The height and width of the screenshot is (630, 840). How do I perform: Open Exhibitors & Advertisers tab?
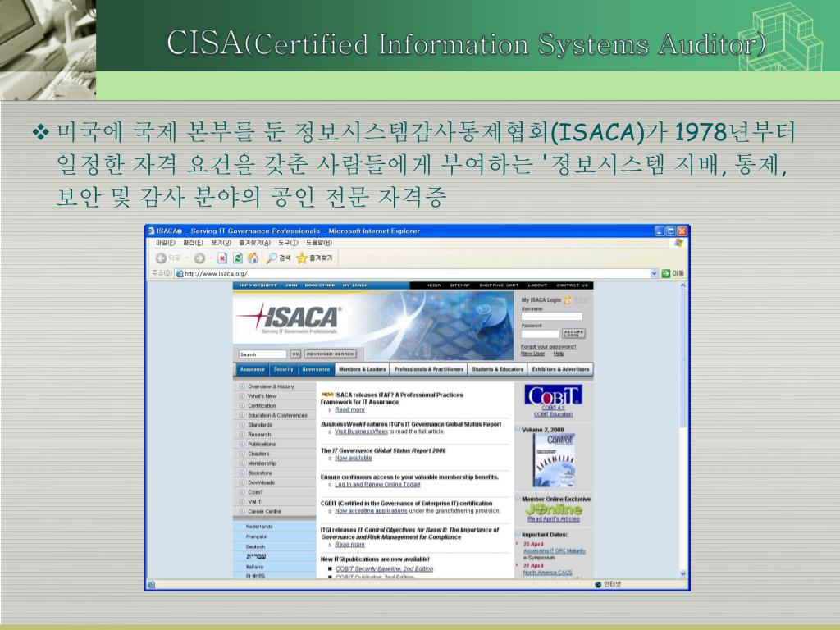(560, 369)
